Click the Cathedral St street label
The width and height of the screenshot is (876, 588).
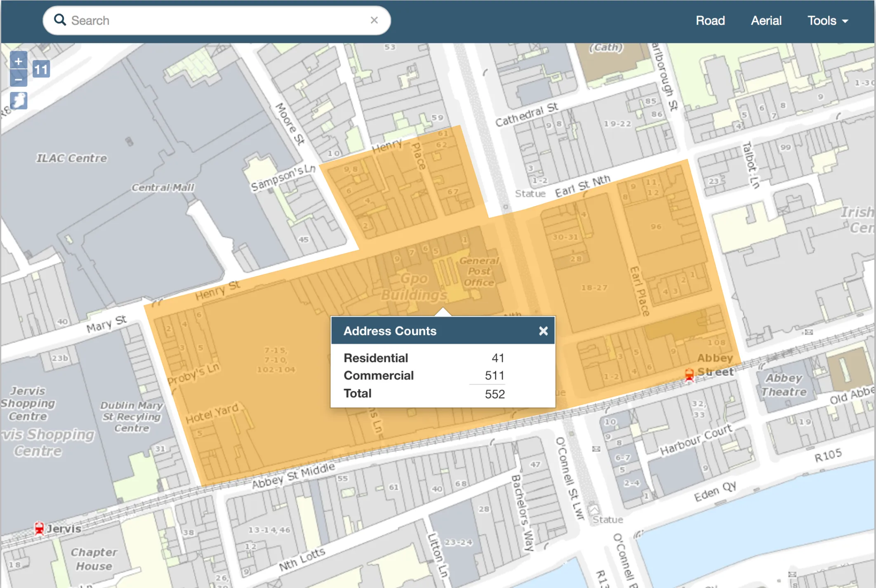click(527, 115)
